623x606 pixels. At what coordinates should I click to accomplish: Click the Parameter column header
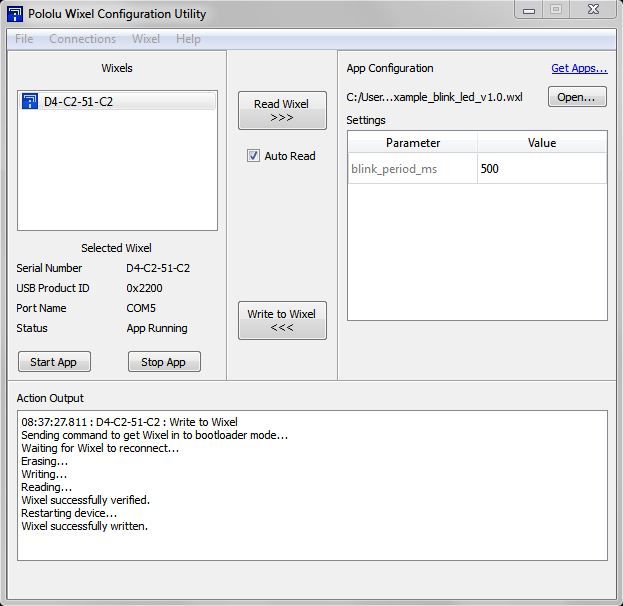pyautogui.click(x=412, y=143)
